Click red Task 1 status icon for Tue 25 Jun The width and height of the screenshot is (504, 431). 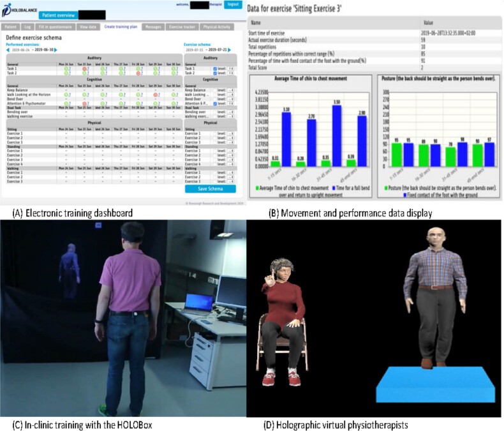(84, 68)
